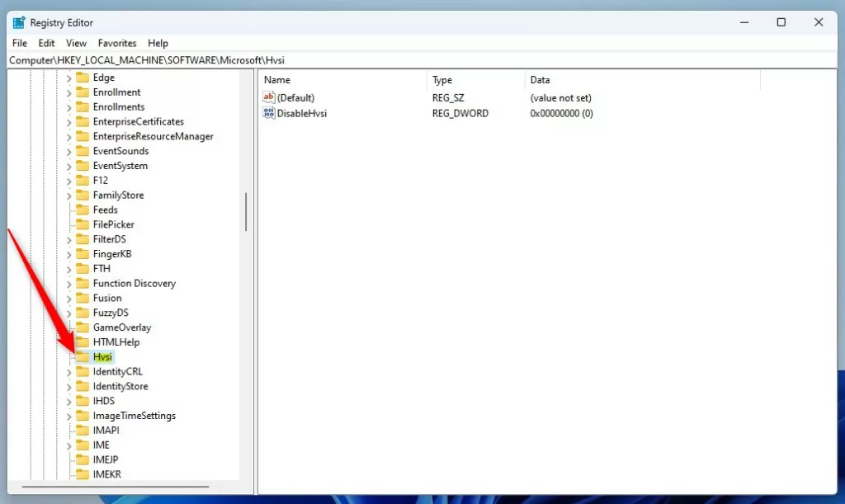Expand the ImageTimeSettings key
845x504 pixels.
click(68, 417)
